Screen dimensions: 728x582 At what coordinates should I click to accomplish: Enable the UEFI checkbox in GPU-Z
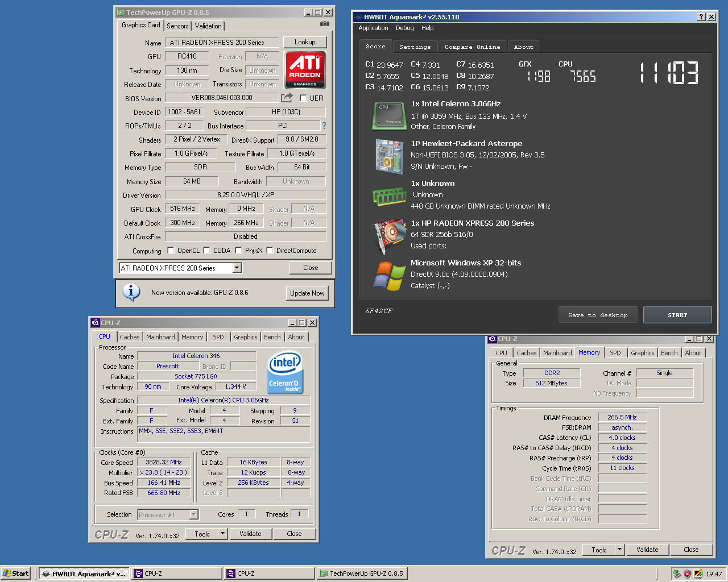click(x=303, y=98)
